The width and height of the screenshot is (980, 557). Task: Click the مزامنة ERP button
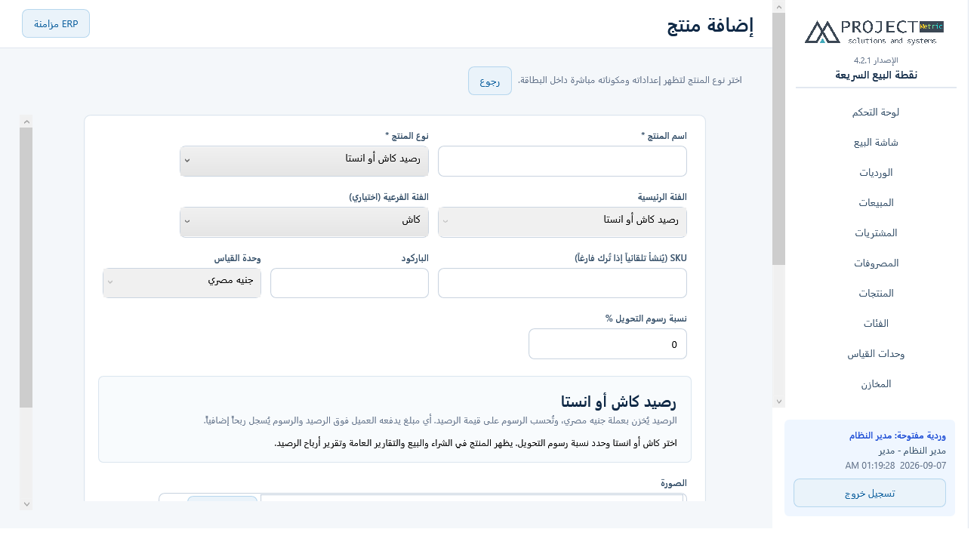click(56, 23)
